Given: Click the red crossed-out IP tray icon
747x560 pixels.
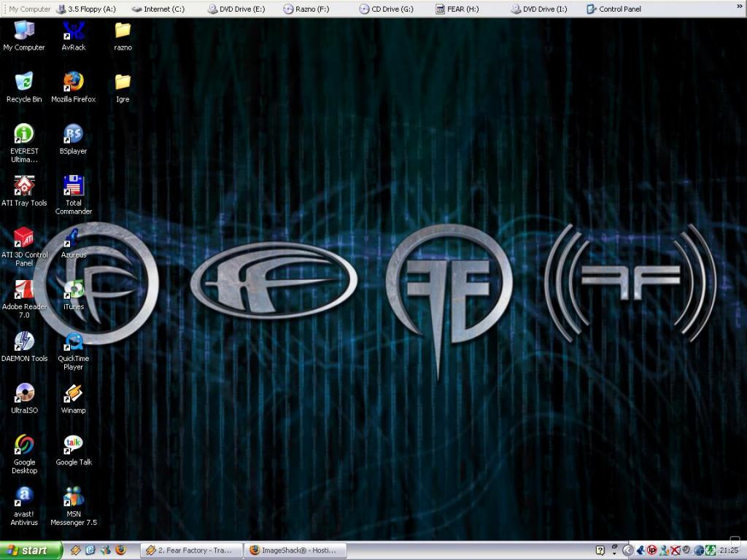Looking at the screenshot, I should [x=651, y=551].
